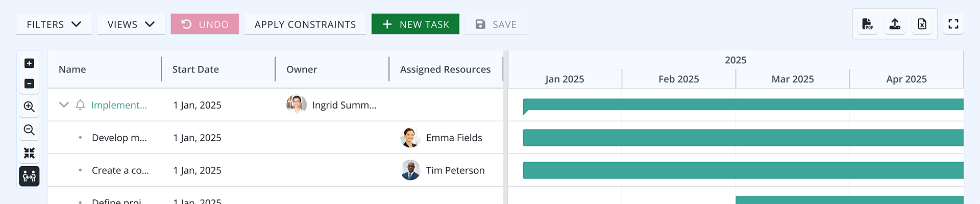
Task: Click start date of Create a co... row
Action: 197,170
